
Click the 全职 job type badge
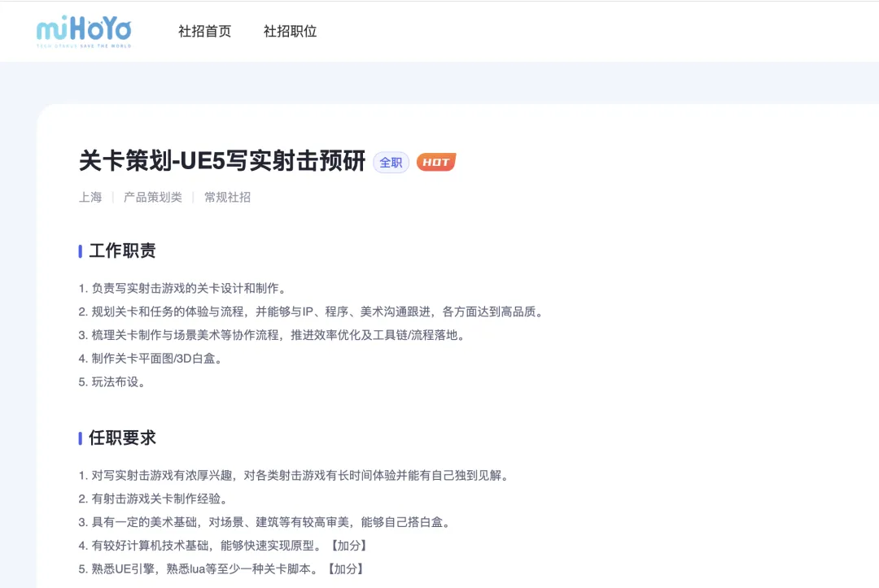pyautogui.click(x=391, y=163)
